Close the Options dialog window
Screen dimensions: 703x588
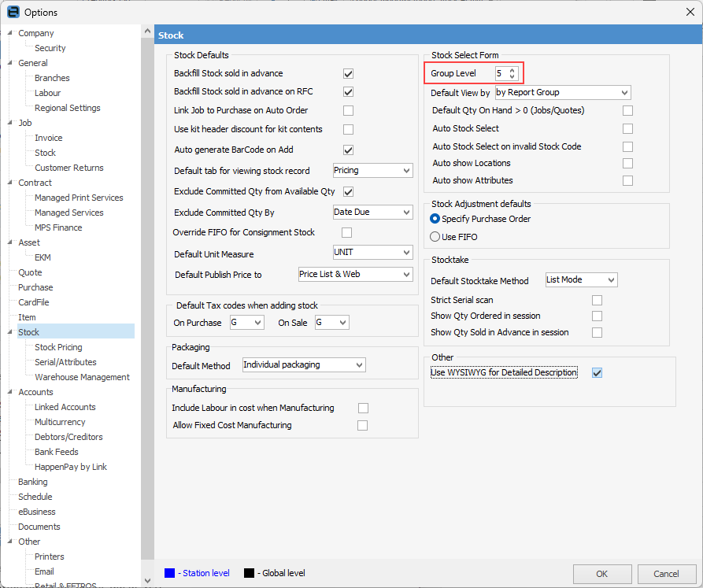click(690, 12)
